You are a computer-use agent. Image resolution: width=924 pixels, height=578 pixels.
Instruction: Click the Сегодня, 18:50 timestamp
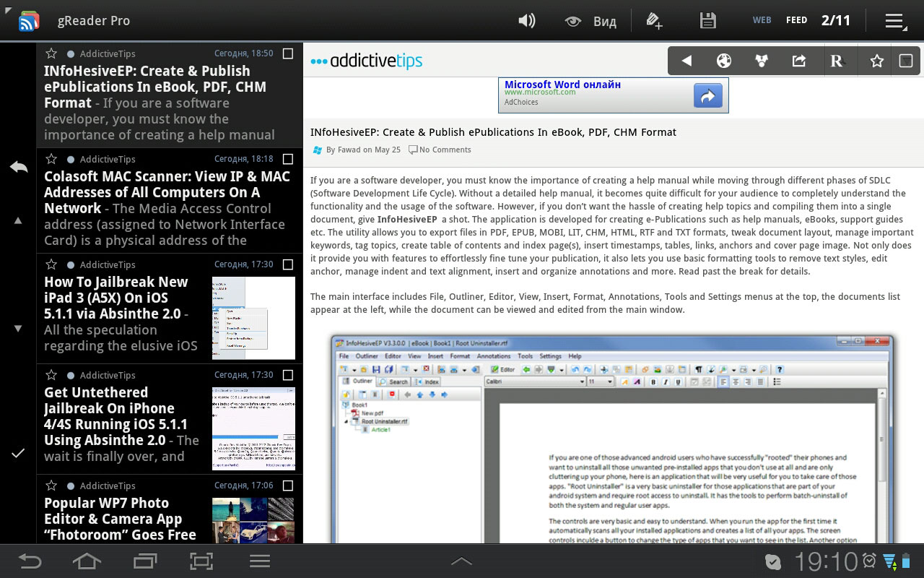[243, 53]
